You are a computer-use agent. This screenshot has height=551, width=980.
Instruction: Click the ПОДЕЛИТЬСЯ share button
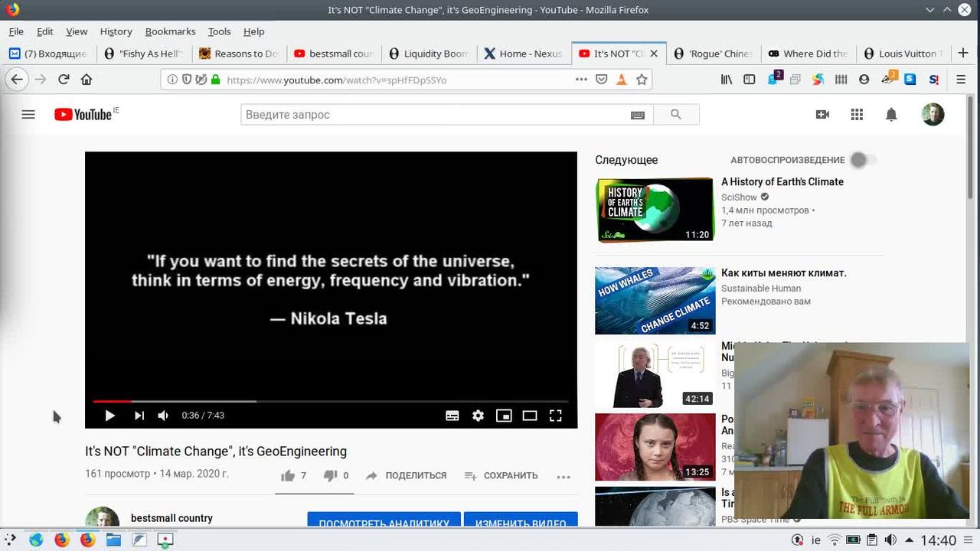coord(406,476)
